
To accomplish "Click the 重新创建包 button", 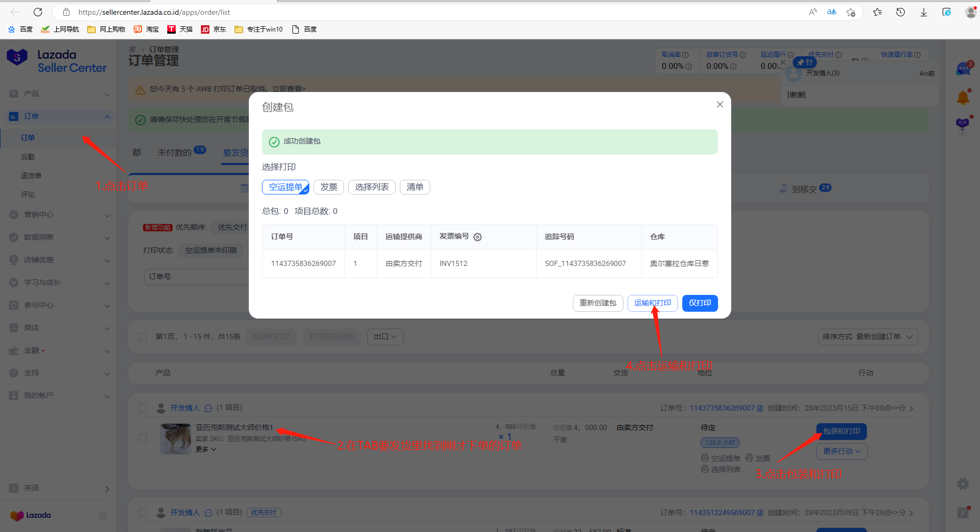I will pyautogui.click(x=598, y=303).
